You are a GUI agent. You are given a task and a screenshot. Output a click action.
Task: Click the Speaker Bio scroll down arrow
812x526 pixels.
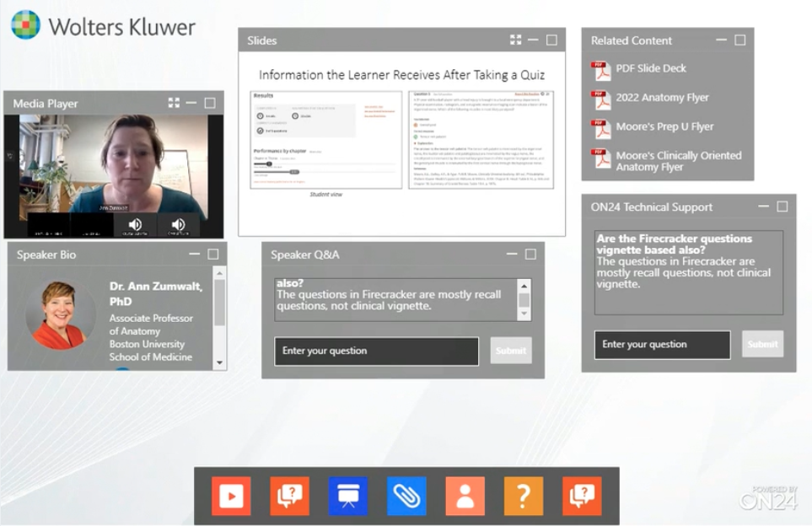pyautogui.click(x=220, y=363)
